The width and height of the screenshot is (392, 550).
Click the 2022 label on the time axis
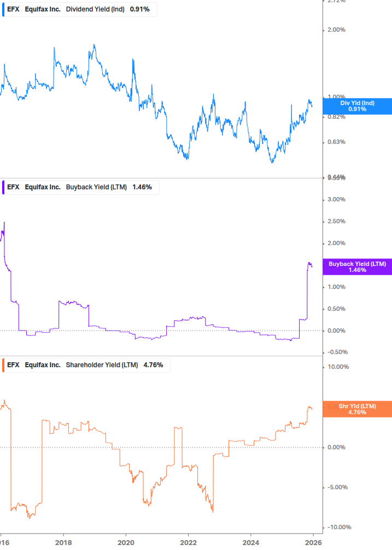click(189, 543)
